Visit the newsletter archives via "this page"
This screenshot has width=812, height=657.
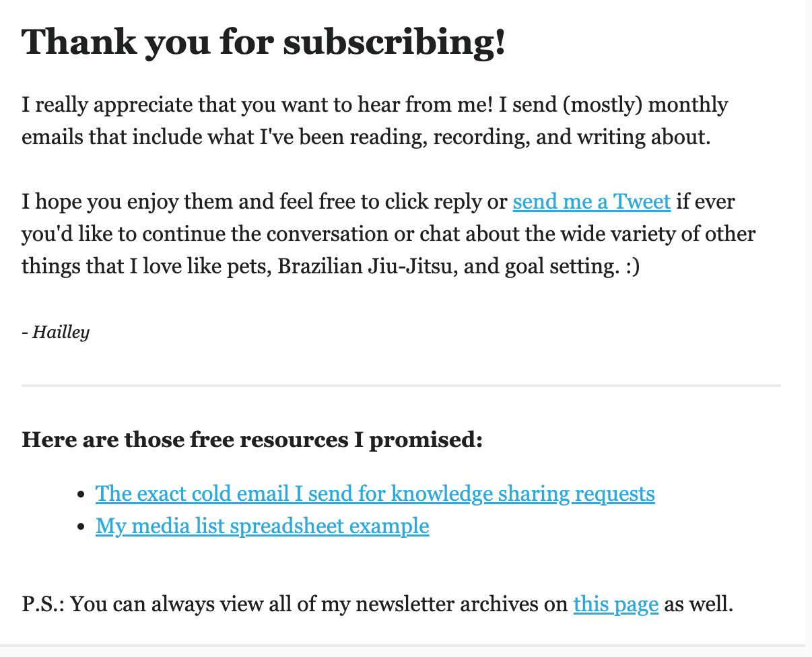[x=616, y=604]
